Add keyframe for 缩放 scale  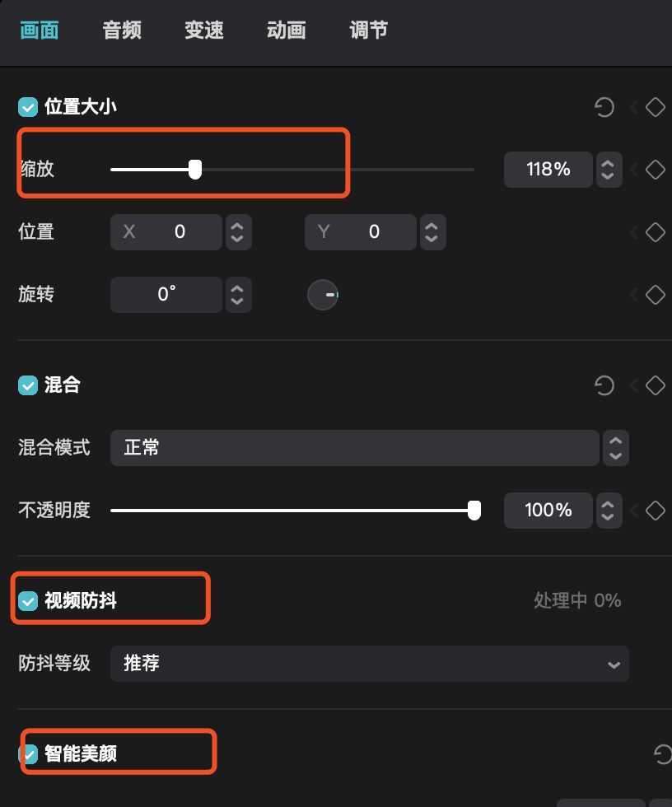tap(655, 170)
